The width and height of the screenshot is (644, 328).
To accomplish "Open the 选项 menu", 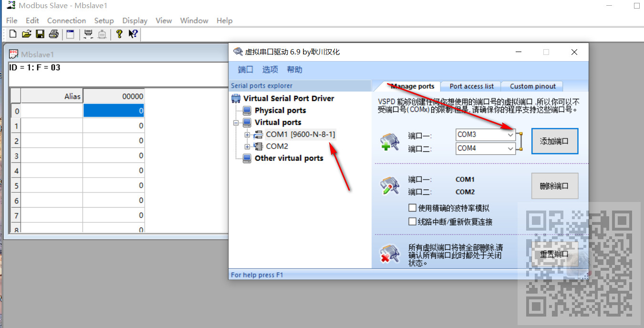I will [270, 70].
